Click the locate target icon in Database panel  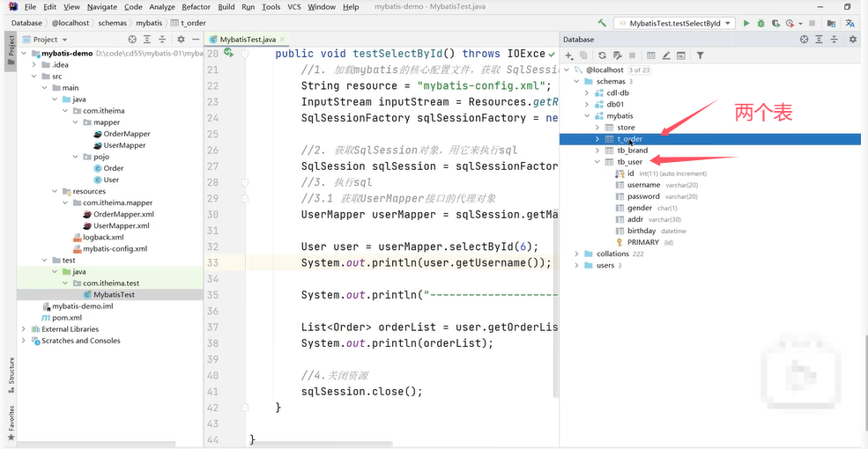pyautogui.click(x=804, y=40)
